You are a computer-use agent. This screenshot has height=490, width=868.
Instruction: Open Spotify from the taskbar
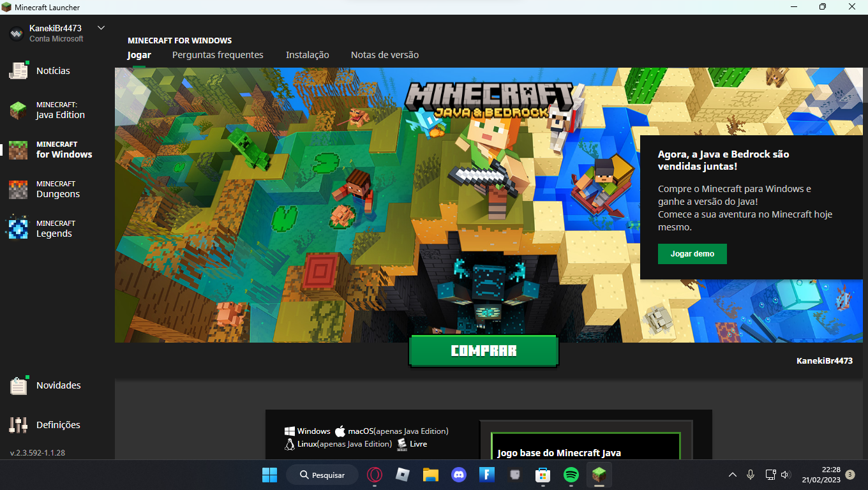coord(571,475)
